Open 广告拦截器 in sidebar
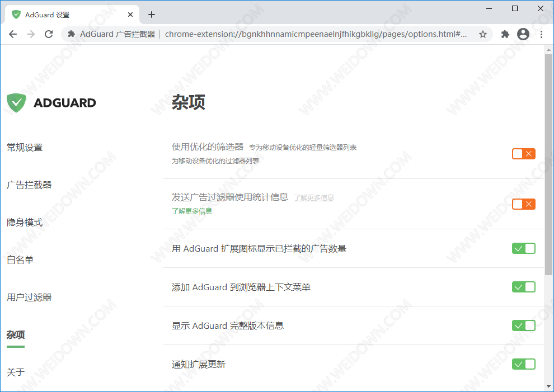 pyautogui.click(x=29, y=185)
